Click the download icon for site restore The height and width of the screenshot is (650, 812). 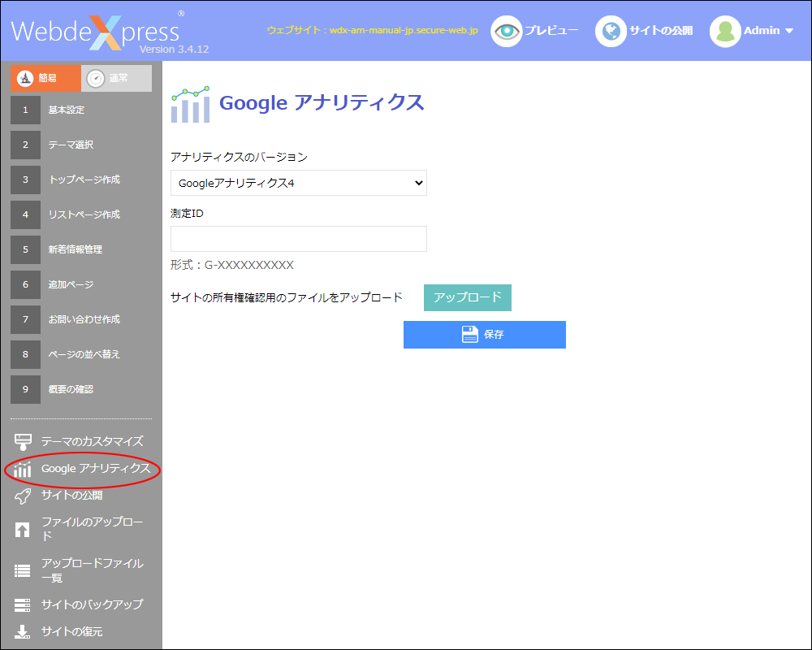[22, 632]
